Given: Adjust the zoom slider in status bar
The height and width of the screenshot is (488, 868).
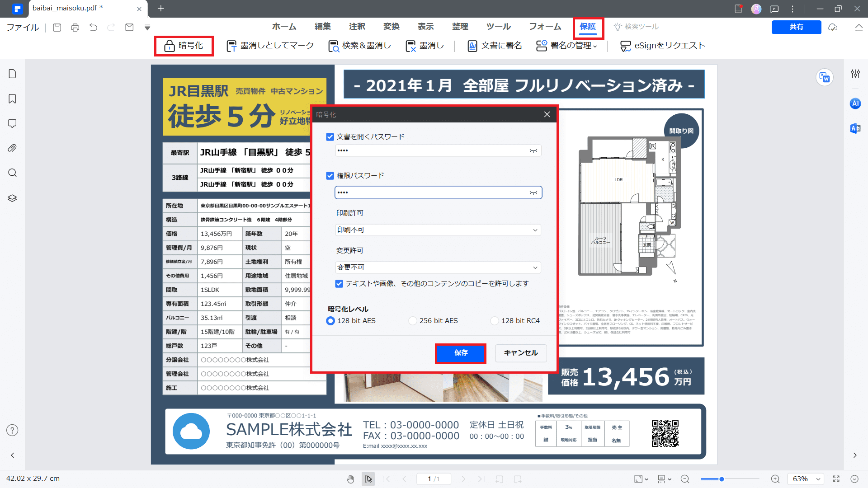Looking at the screenshot, I should [x=722, y=479].
